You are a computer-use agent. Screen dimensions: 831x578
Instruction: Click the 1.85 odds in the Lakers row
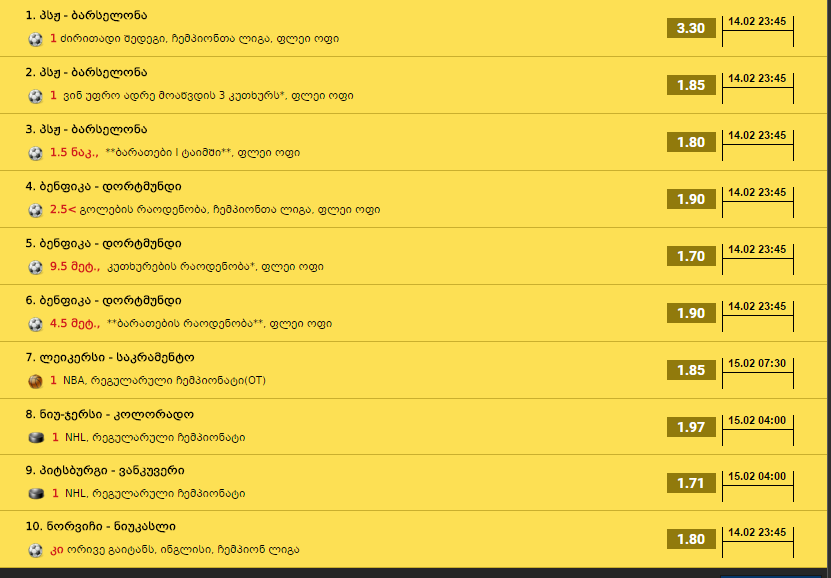(x=691, y=370)
